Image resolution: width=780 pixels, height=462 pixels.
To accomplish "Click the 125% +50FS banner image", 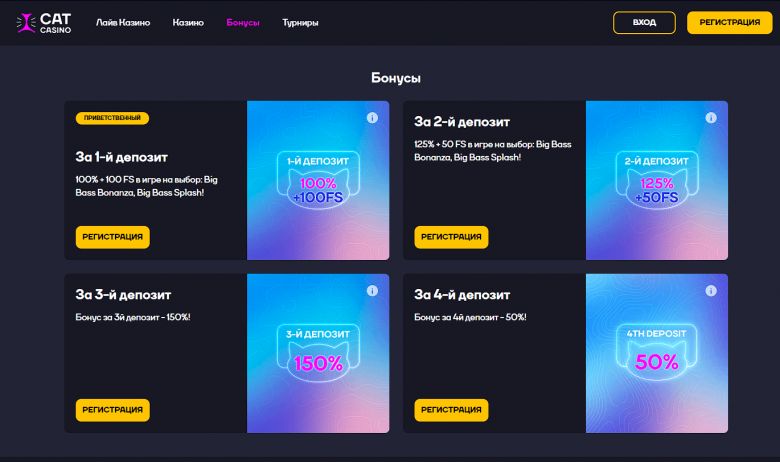I will [x=657, y=181].
